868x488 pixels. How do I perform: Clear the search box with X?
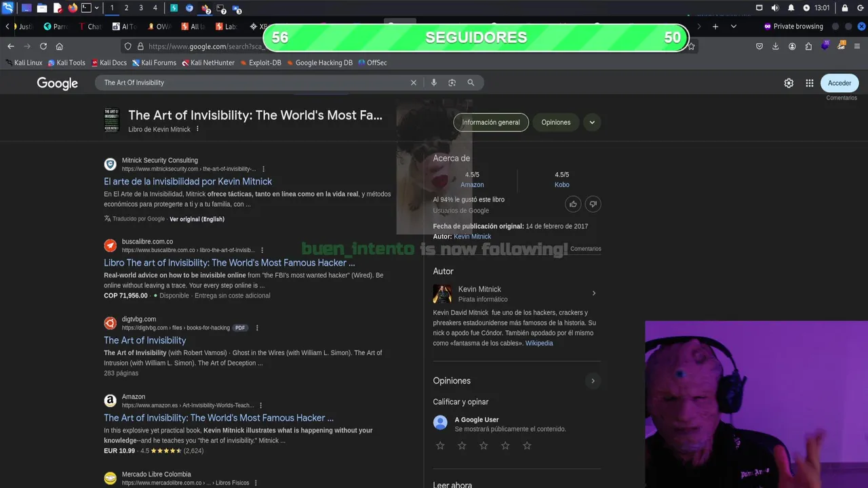(414, 83)
